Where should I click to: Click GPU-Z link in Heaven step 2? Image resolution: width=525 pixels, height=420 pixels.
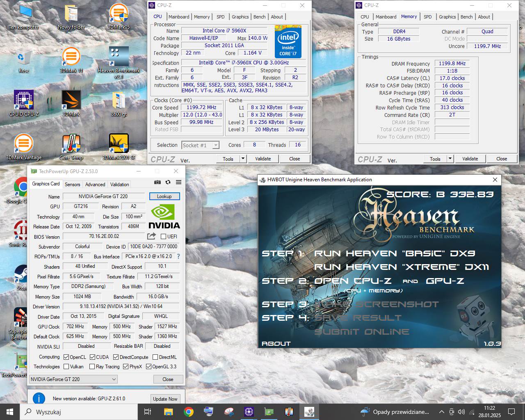[445, 281]
